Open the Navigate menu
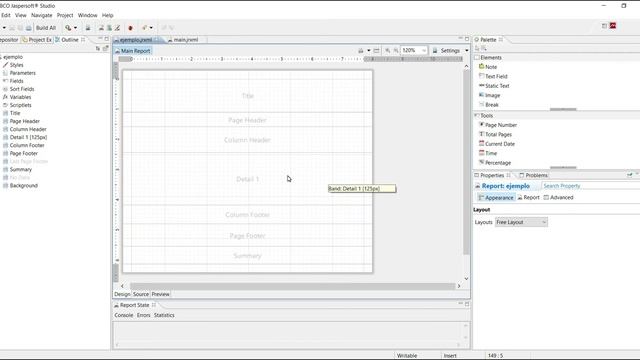This screenshot has width=640, height=360. coord(42,15)
